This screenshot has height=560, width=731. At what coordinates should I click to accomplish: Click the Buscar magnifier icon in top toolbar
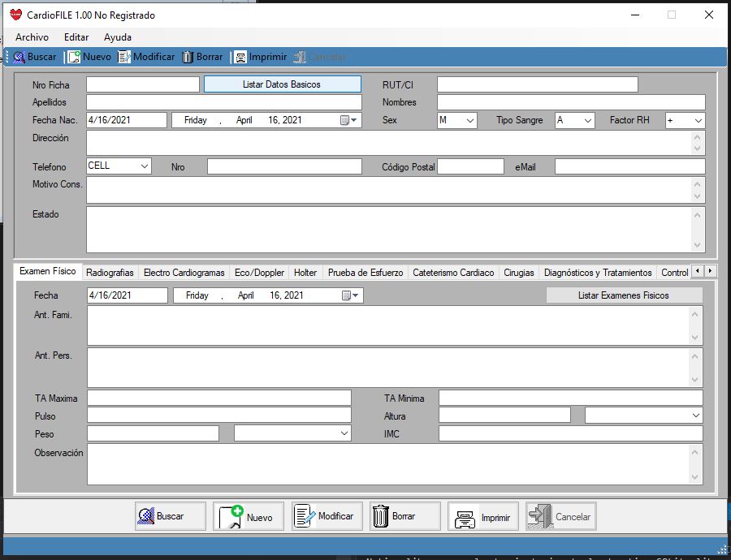click(x=19, y=57)
